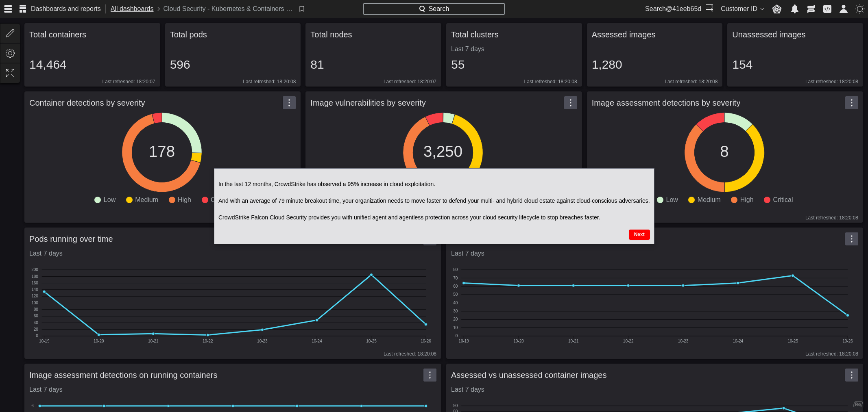
Task: Toggle Critical in image assessment legend
Action: [778, 199]
